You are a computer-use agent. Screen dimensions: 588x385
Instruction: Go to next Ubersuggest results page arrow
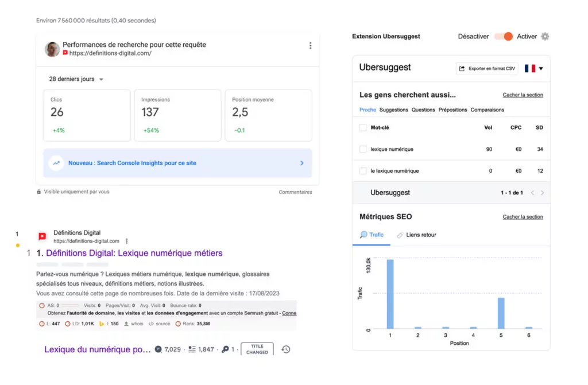(x=542, y=193)
